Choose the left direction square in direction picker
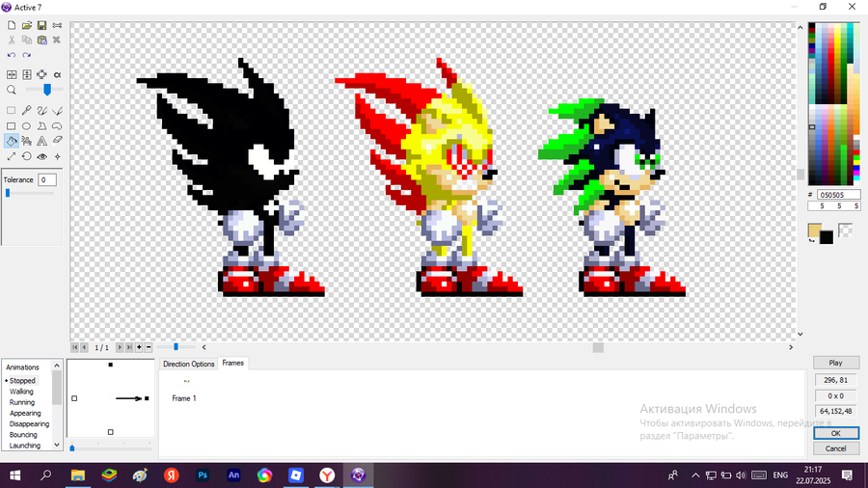This screenshot has height=488, width=868. pyautogui.click(x=74, y=398)
